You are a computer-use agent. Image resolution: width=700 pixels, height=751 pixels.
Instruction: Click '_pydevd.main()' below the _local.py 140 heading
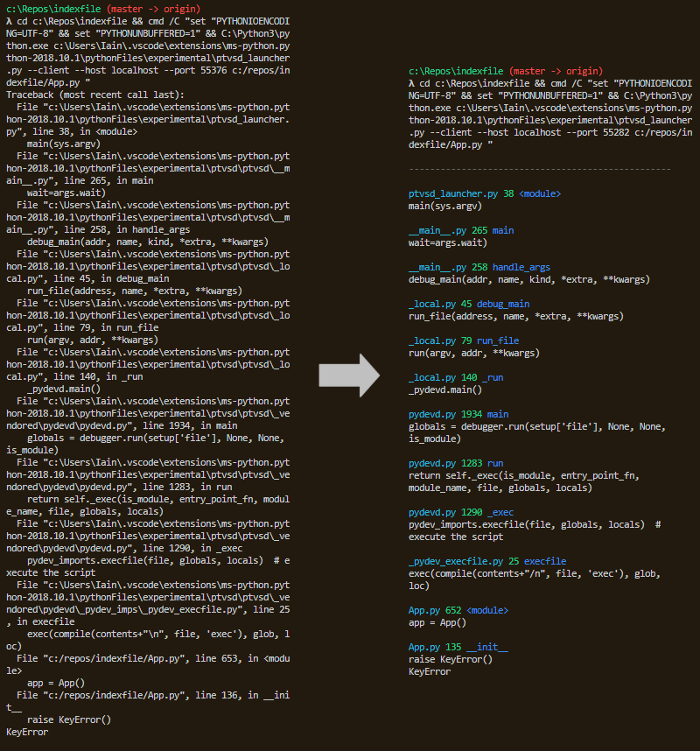click(445, 390)
